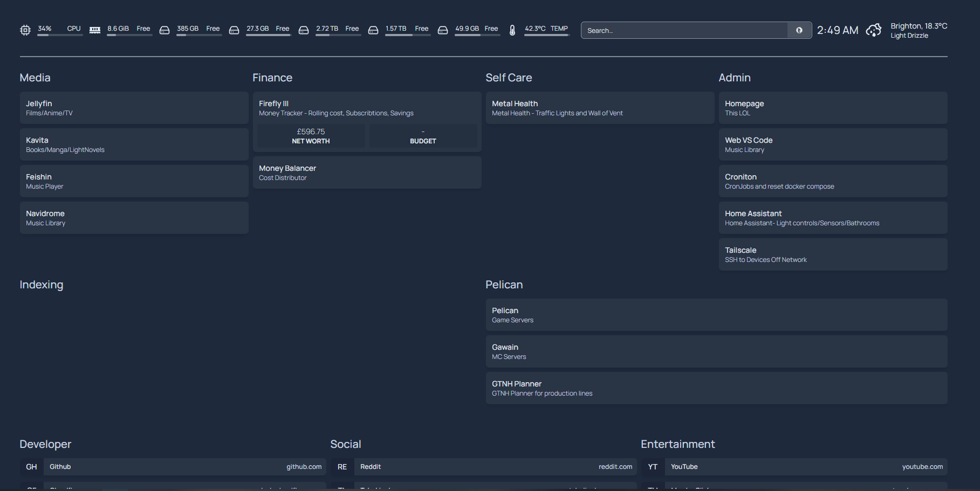Click the 49.9 GB drive icon

[443, 30]
